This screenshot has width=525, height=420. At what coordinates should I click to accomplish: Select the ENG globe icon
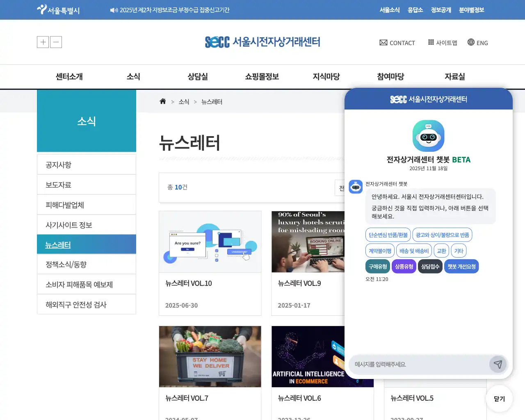pyautogui.click(x=470, y=42)
